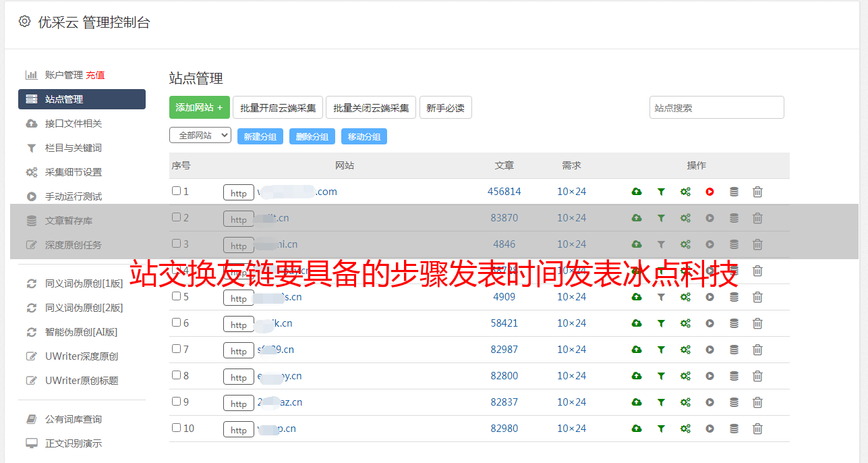Viewport: 868px width, 463px height.
Task: Click the 删除分组 button
Action: pos(312,136)
